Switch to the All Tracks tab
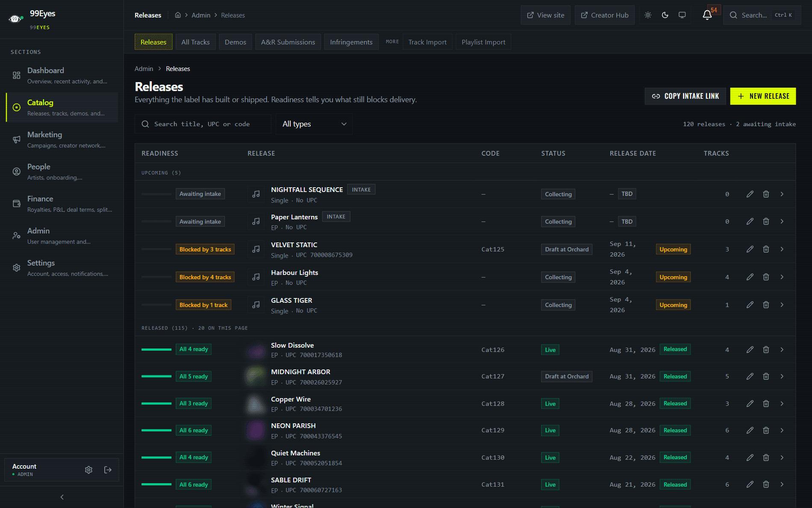 (195, 42)
